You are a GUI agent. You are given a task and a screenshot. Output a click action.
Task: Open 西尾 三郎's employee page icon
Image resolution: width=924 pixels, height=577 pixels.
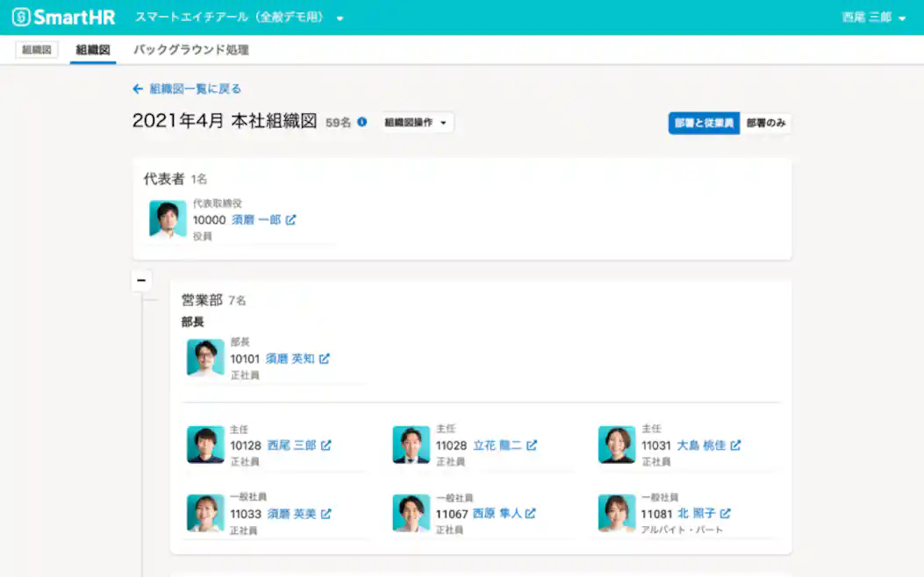[x=326, y=445]
